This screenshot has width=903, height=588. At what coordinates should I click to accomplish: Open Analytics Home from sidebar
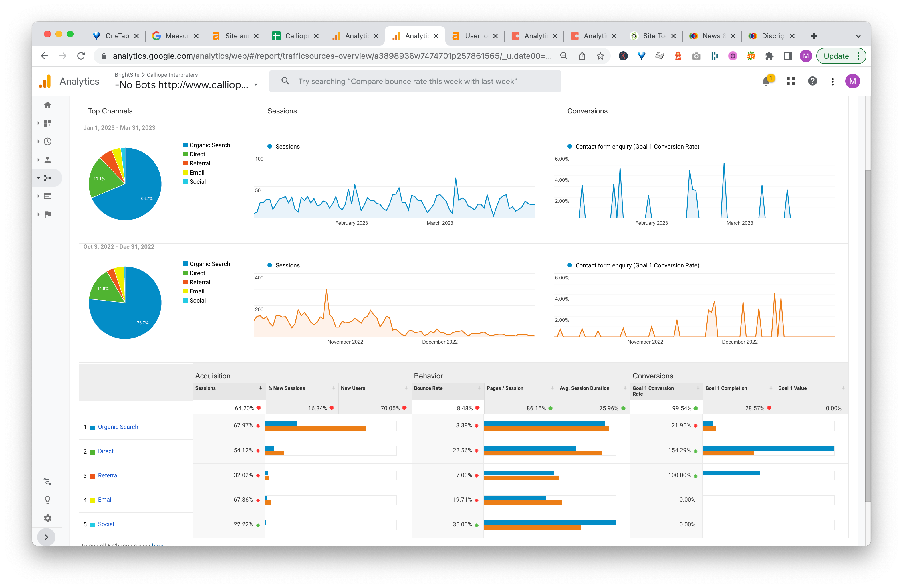click(47, 105)
